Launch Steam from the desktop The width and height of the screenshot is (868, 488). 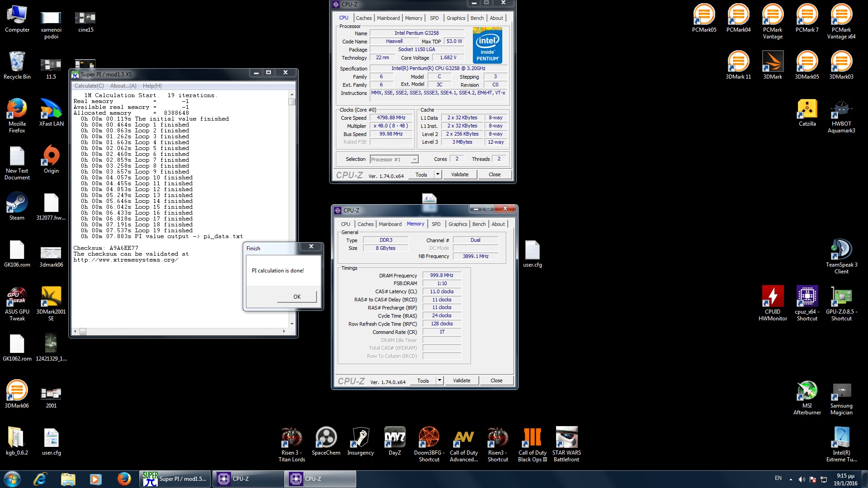[17, 206]
